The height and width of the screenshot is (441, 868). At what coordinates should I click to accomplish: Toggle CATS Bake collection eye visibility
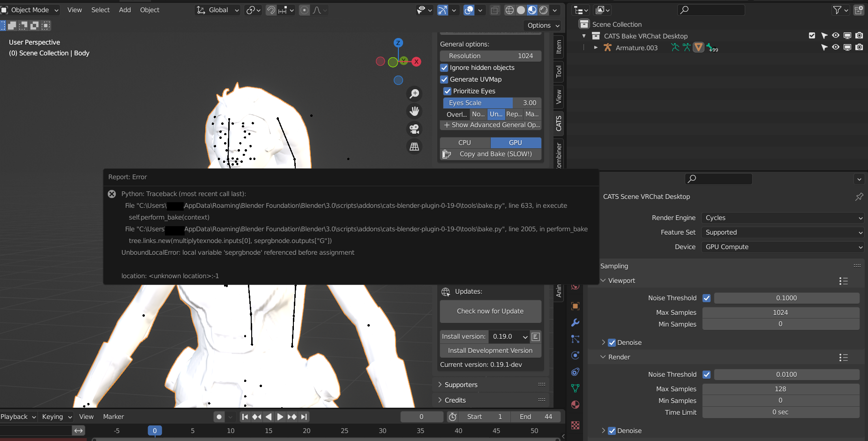836,36
